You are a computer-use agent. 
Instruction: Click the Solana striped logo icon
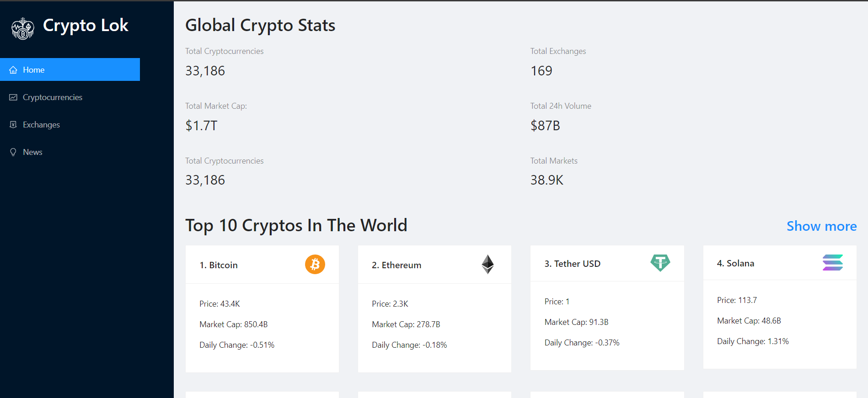click(833, 263)
